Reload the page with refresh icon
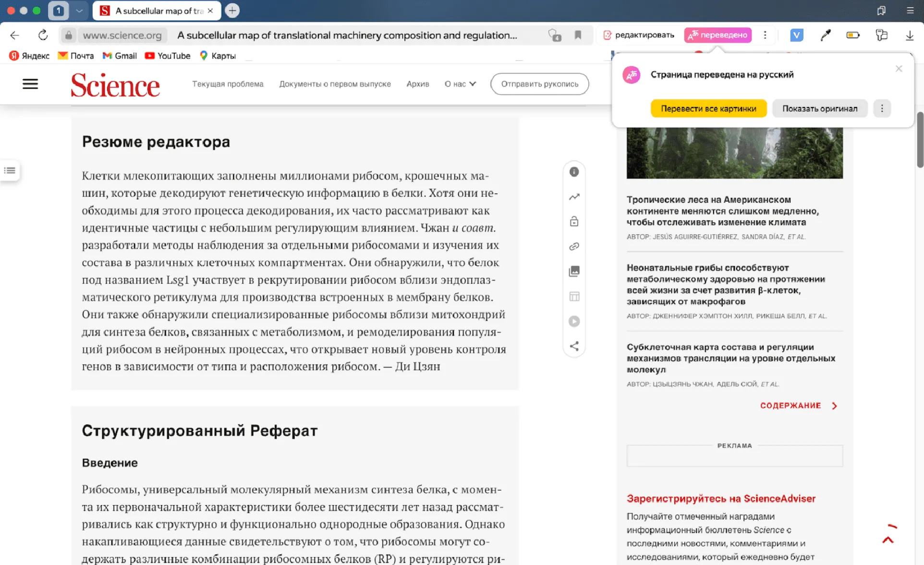The image size is (924, 565). click(43, 35)
